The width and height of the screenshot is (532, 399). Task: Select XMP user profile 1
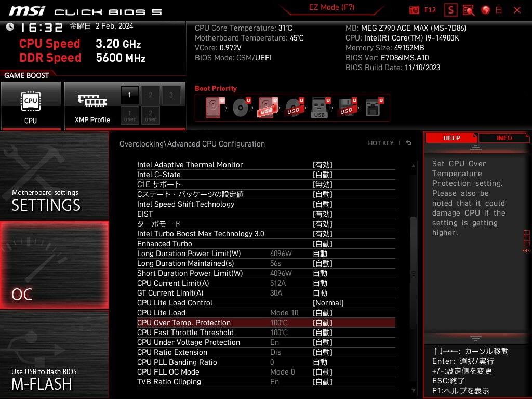coord(129,115)
